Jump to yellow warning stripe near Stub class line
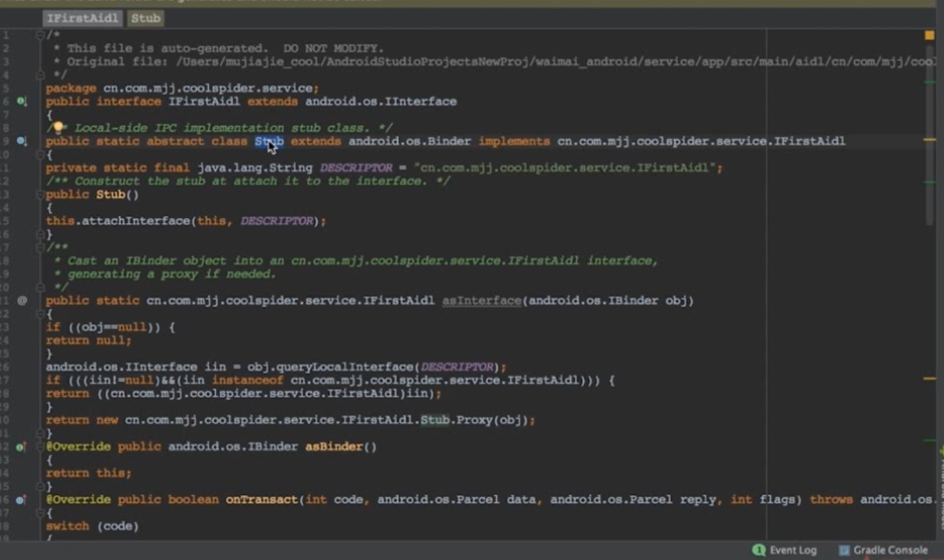The height and width of the screenshot is (560, 944). [929, 140]
